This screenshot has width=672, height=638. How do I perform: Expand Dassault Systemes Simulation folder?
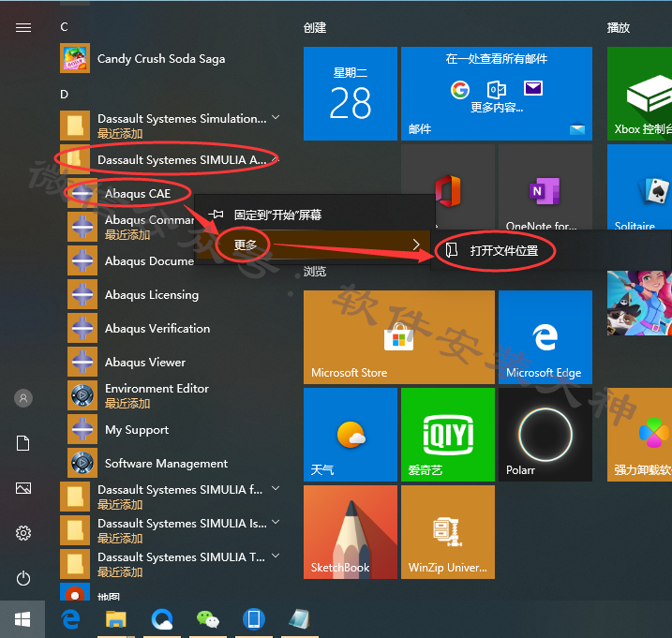[172, 126]
